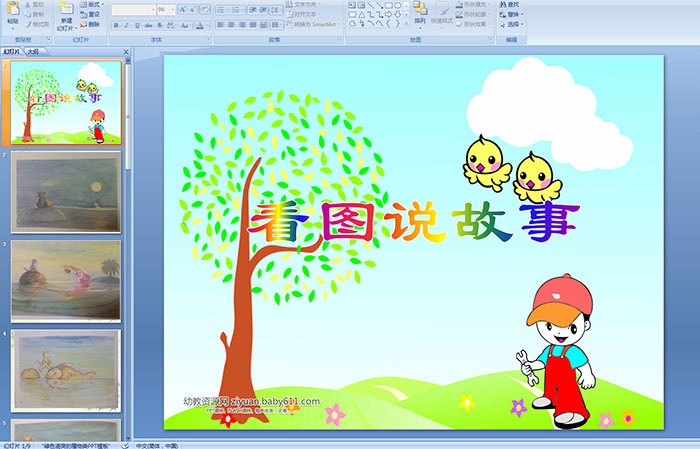Click the Cut (剪切) button
This screenshot has width=700, height=449.
34,4
